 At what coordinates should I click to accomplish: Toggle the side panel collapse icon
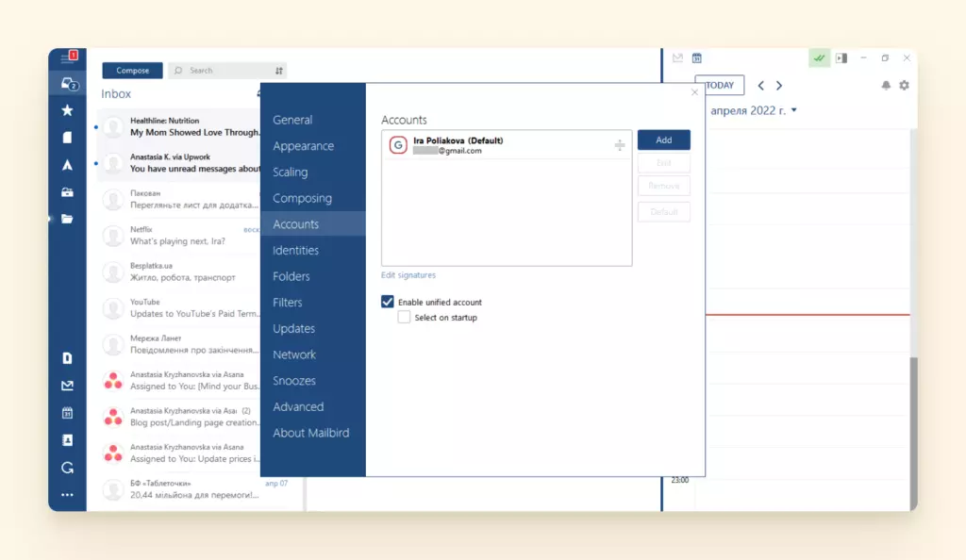[x=841, y=58]
